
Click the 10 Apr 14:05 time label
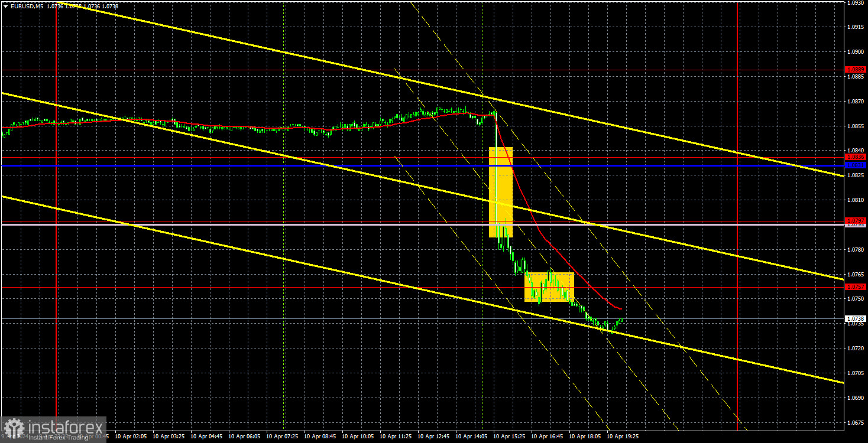pyautogui.click(x=472, y=437)
